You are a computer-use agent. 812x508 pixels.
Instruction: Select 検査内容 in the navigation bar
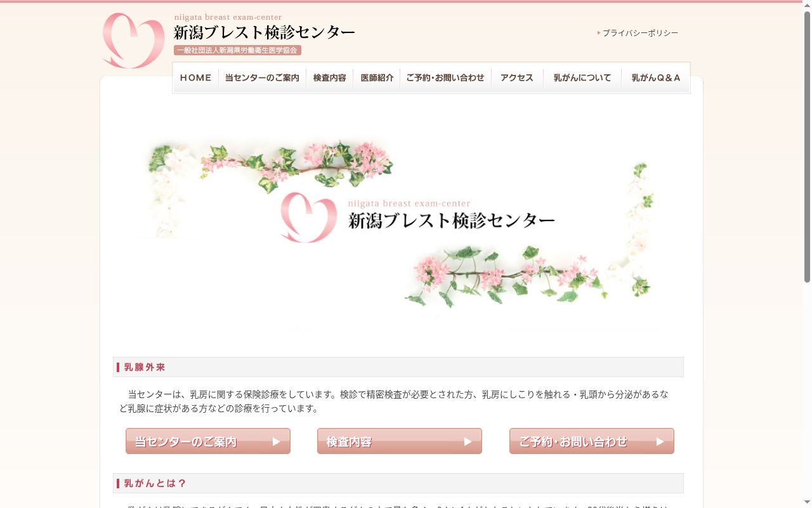click(329, 77)
